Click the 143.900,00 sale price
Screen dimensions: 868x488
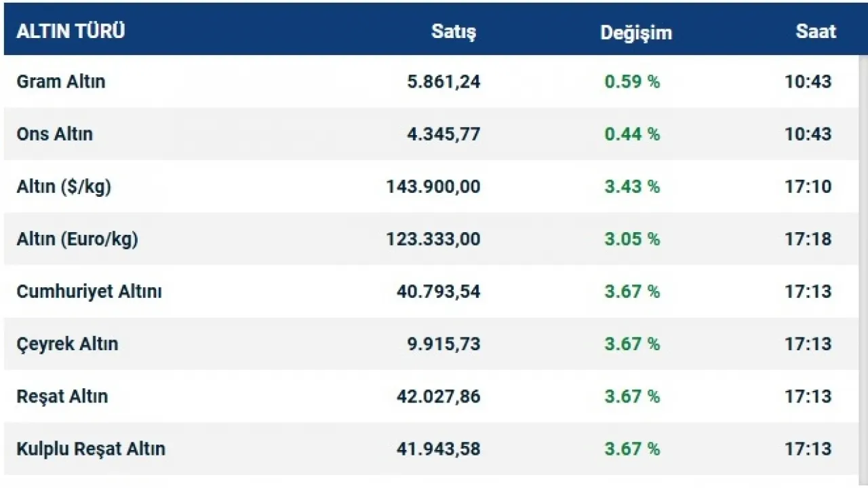click(433, 187)
